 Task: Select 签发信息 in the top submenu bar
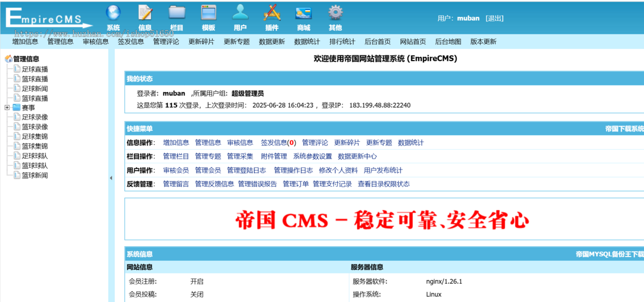(x=131, y=42)
